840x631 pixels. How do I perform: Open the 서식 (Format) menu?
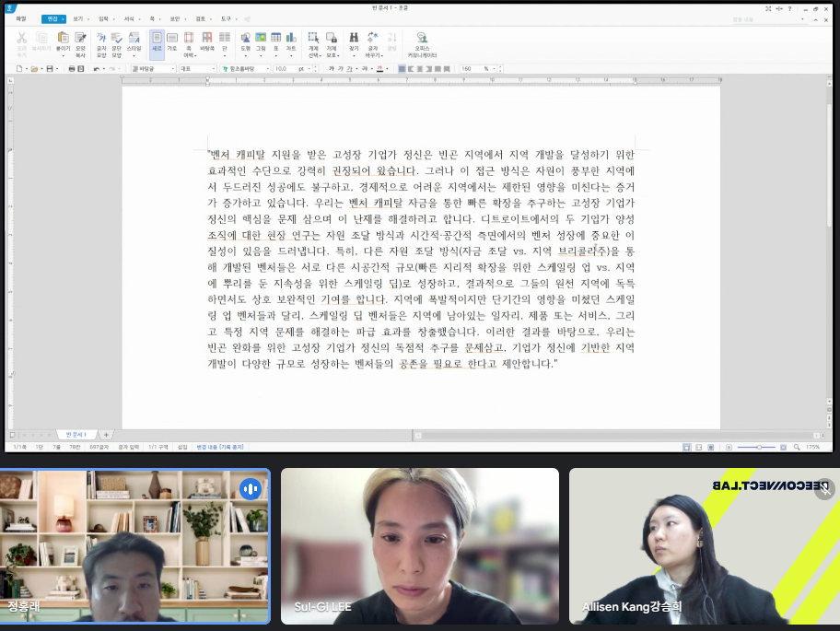(x=129, y=18)
